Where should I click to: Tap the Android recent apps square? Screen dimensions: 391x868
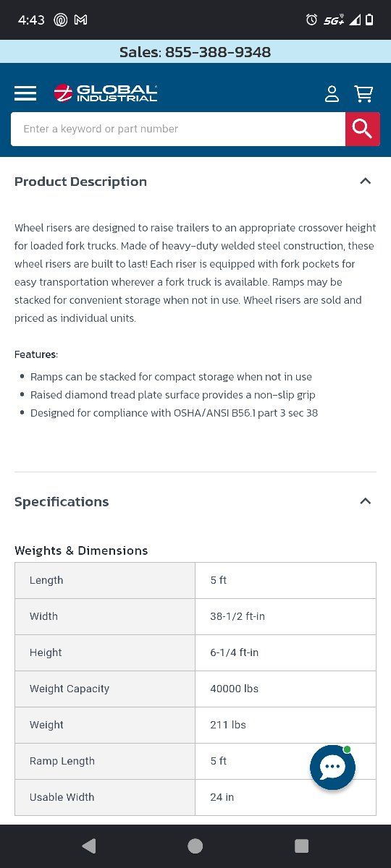point(302,846)
